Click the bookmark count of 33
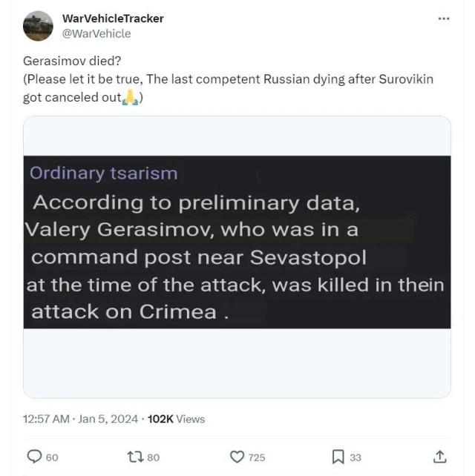475x476 pixels. coord(356,457)
